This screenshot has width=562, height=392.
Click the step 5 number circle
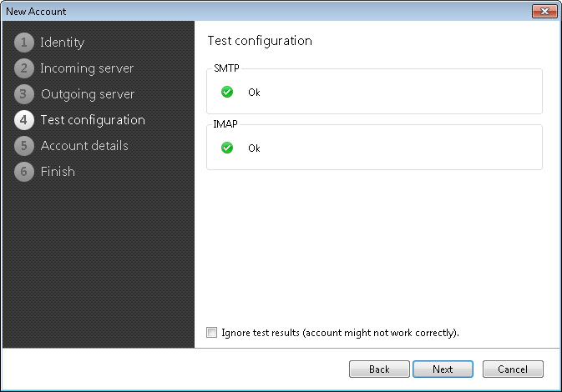[x=24, y=146]
